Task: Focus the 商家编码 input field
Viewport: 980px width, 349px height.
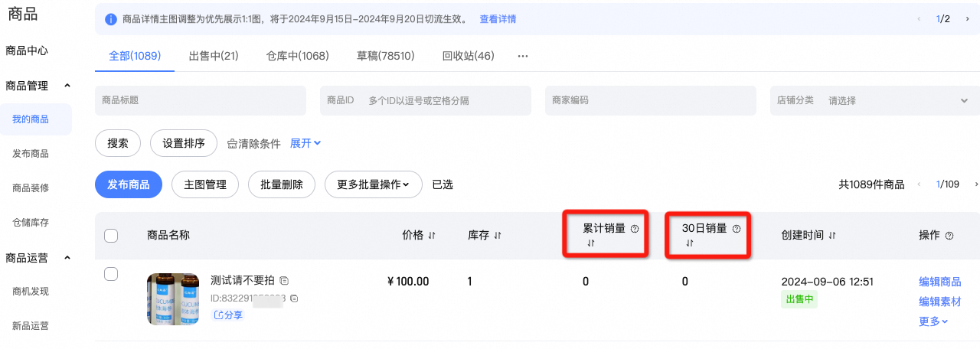Action: tap(651, 100)
